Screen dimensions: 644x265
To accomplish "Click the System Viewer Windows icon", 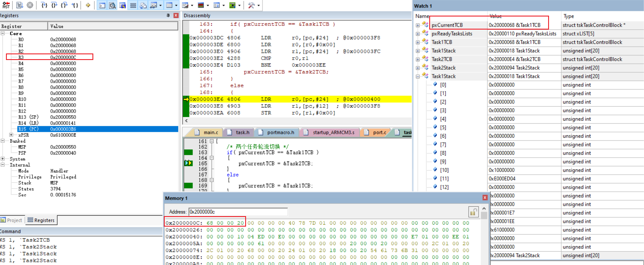I will click(232, 5).
